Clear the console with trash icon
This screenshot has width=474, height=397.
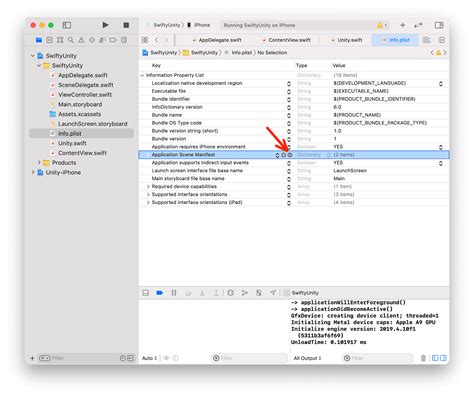pyautogui.click(x=423, y=358)
